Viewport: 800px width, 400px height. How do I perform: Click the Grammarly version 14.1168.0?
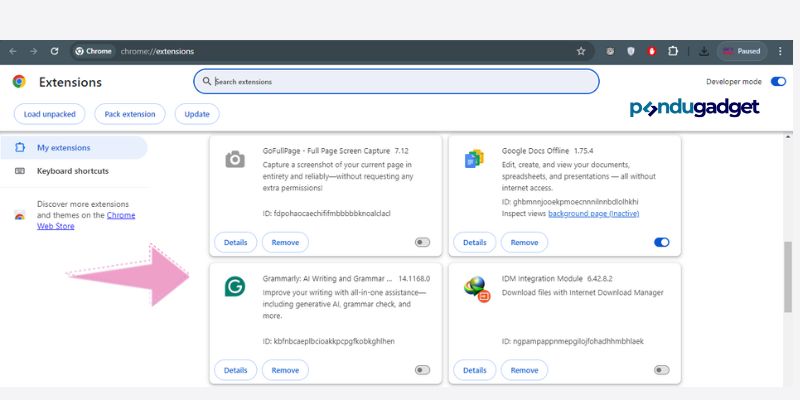414,279
